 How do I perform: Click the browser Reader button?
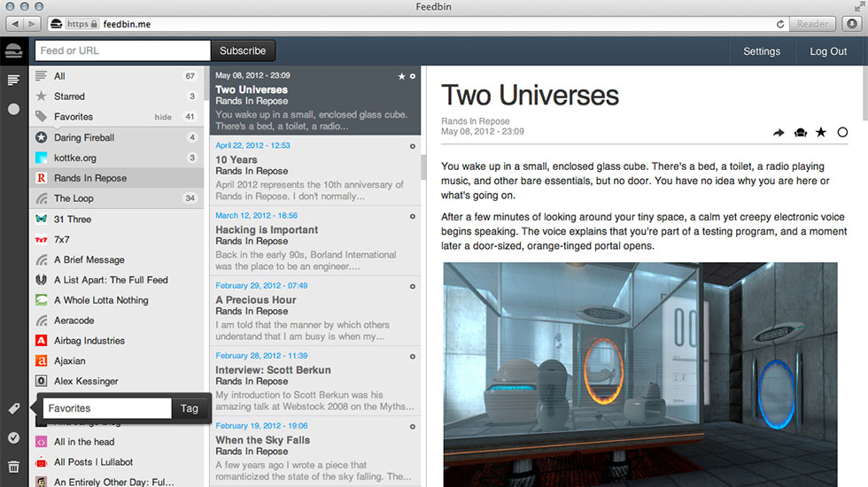pyautogui.click(x=812, y=24)
